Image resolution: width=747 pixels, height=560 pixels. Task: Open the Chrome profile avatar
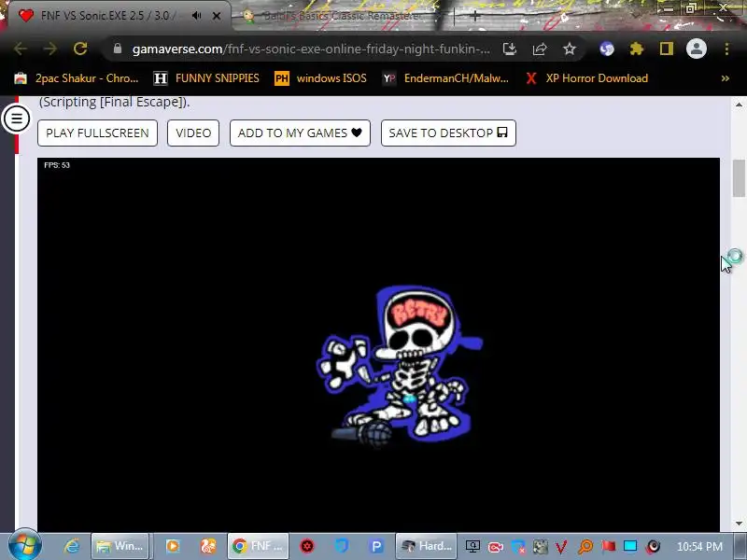tap(696, 49)
